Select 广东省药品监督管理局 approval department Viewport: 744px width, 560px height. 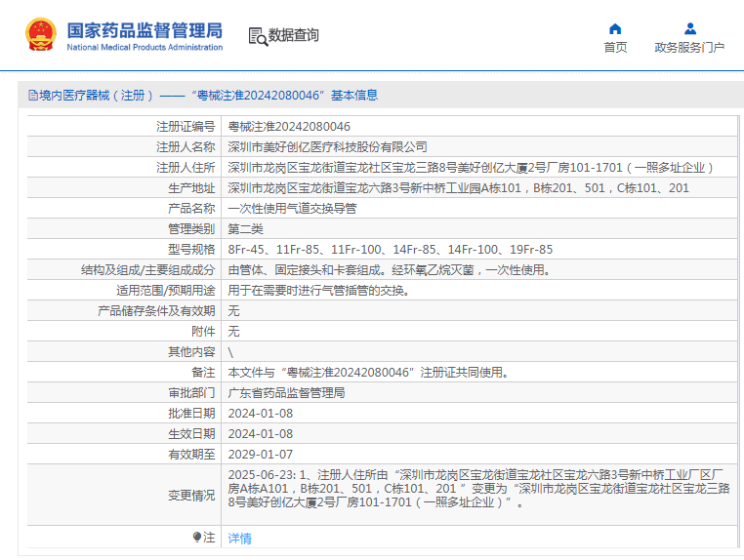tap(287, 392)
